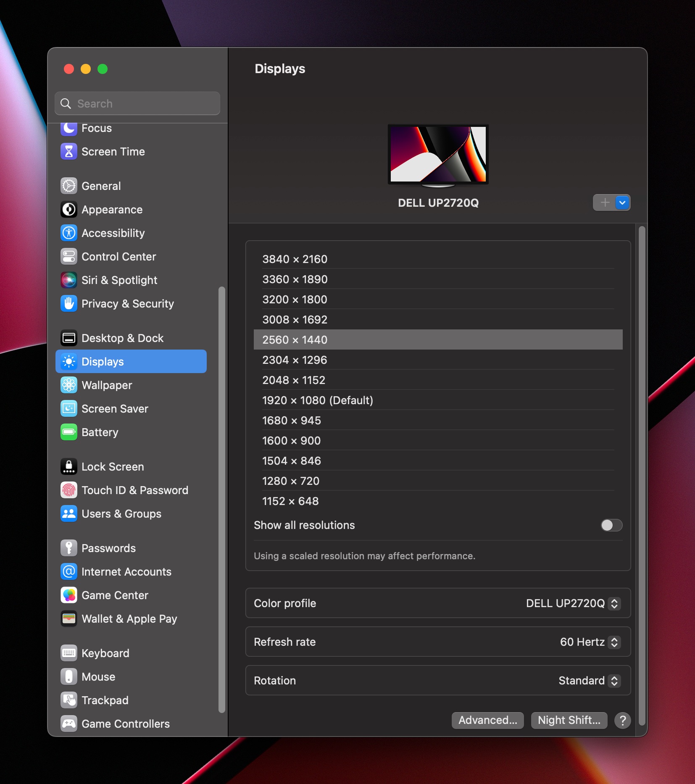695x784 pixels.
Task: Go to Appearance settings pane
Action: pos(131,210)
